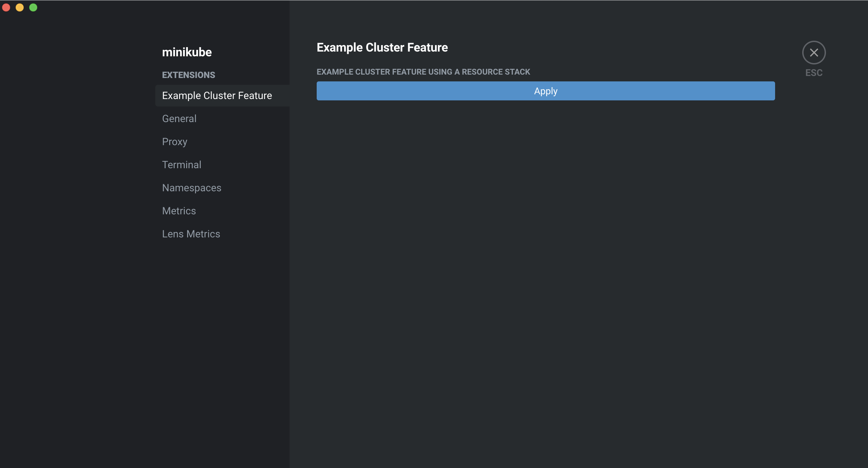Select Terminal in the settings sidebar
The width and height of the screenshot is (868, 468).
[182, 164]
